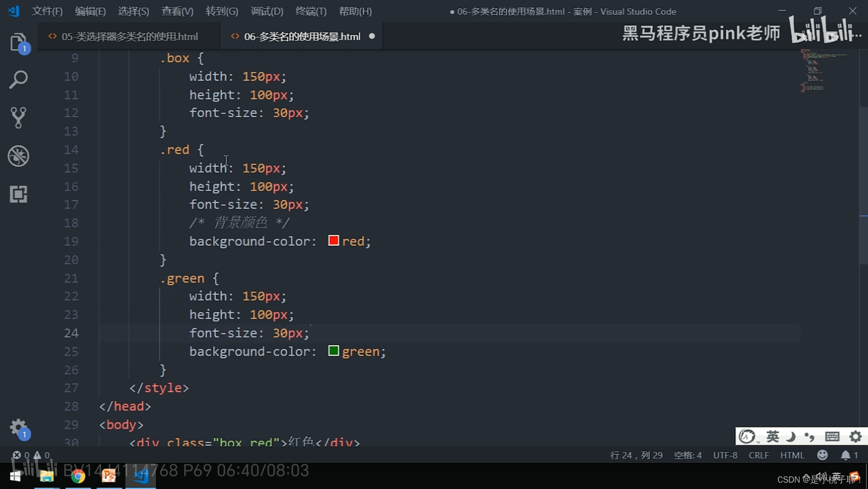
Task: Open File Explorer from the taskbar
Action: [47, 476]
